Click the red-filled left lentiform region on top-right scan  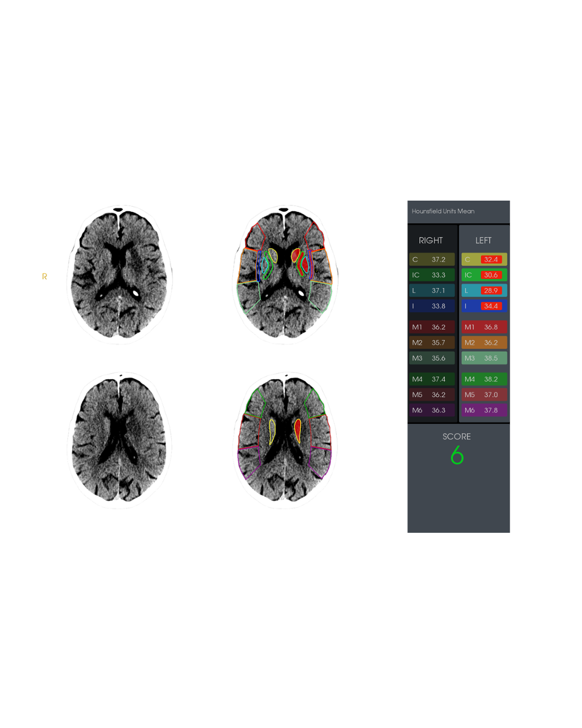pos(305,265)
